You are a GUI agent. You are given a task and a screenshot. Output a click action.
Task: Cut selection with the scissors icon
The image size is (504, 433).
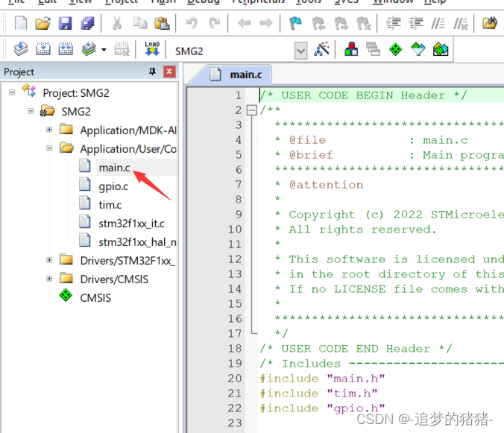click(117, 23)
